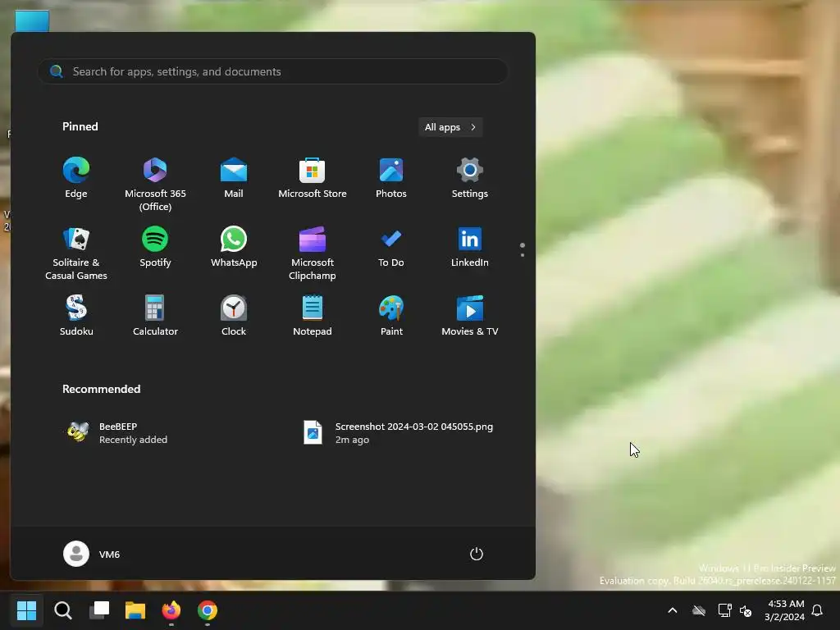Go to next pinned apps page dot
840x630 pixels.
click(523, 255)
